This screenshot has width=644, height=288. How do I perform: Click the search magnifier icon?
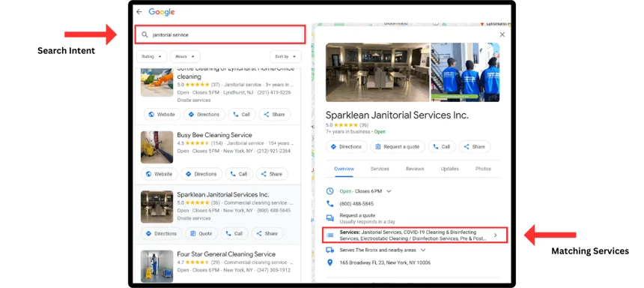tap(145, 35)
